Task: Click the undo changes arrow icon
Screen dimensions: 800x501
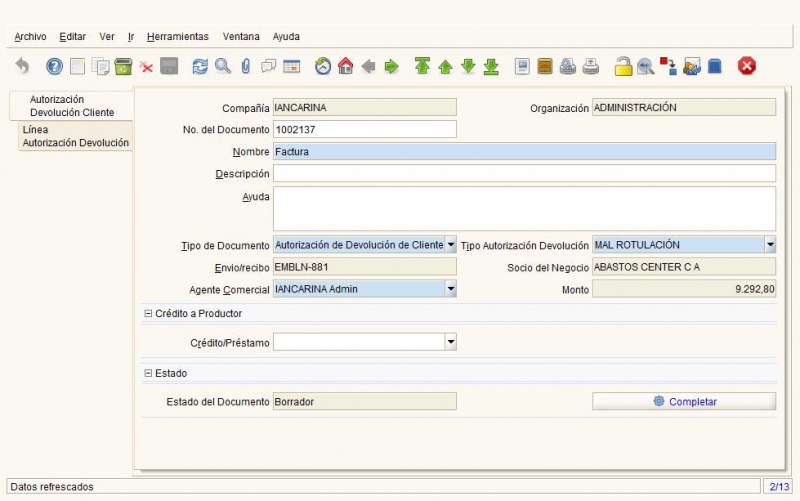Action: [22, 66]
